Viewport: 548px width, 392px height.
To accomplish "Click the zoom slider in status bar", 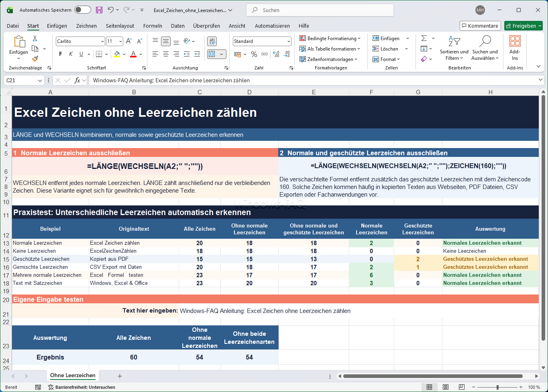I will tap(497, 387).
